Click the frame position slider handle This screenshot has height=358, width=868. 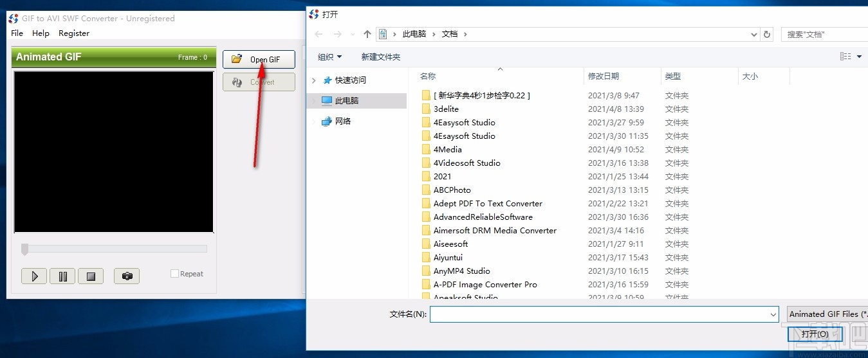coord(24,249)
